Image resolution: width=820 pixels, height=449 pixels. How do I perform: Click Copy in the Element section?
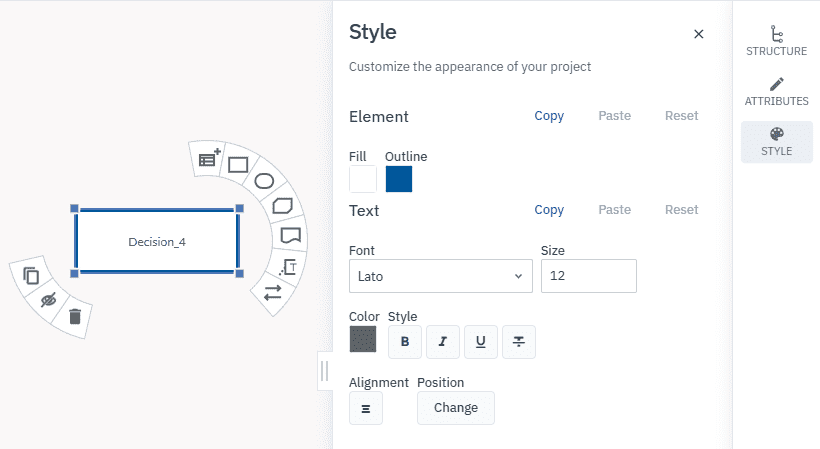[x=549, y=116]
